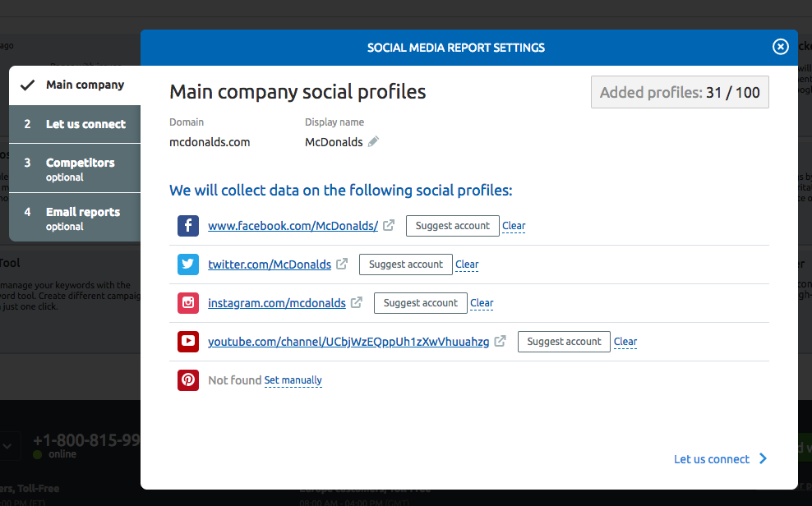Screen dimensions: 812x506
Task: Close the Social Media Report Settings dialog
Action: (781, 47)
